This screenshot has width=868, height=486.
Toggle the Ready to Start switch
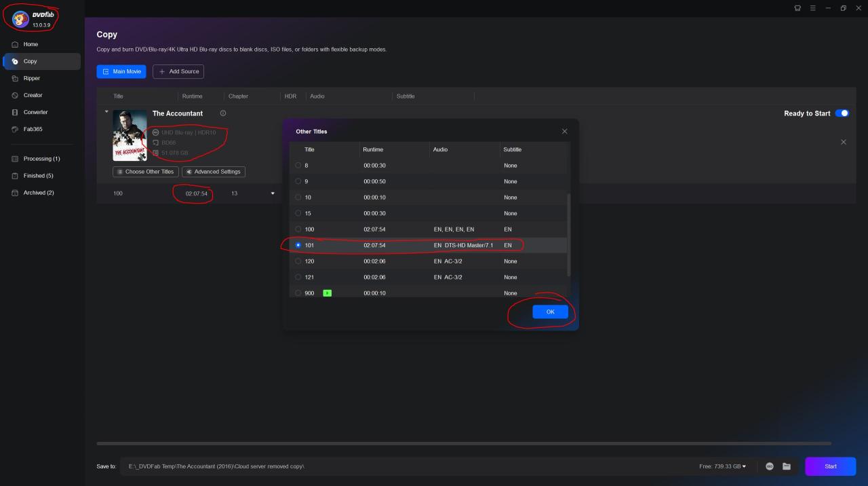(842, 113)
